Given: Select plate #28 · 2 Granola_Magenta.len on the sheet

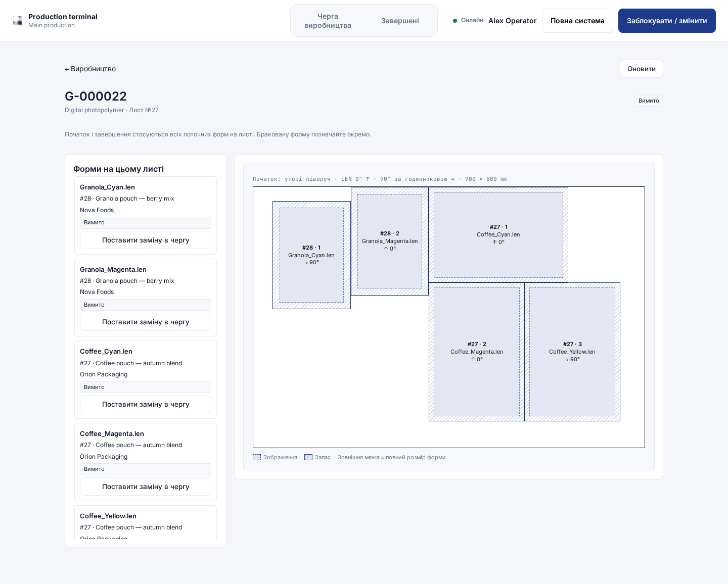Looking at the screenshot, I should (390, 241).
